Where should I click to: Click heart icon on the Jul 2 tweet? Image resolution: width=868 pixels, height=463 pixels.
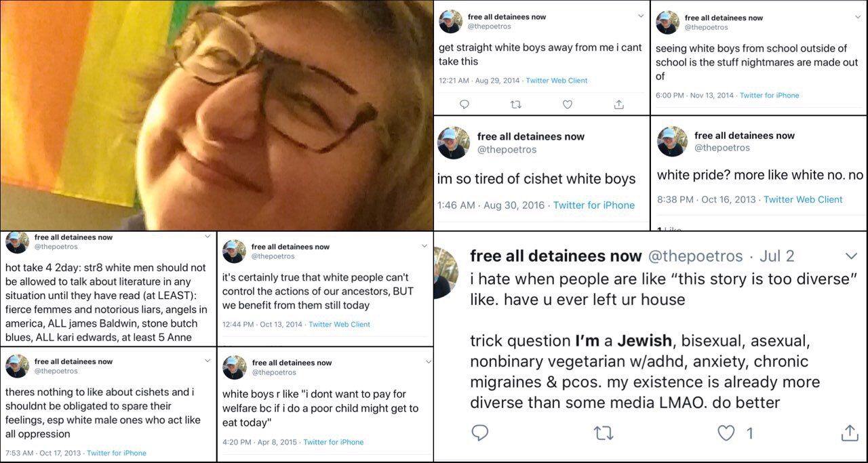tap(726, 432)
